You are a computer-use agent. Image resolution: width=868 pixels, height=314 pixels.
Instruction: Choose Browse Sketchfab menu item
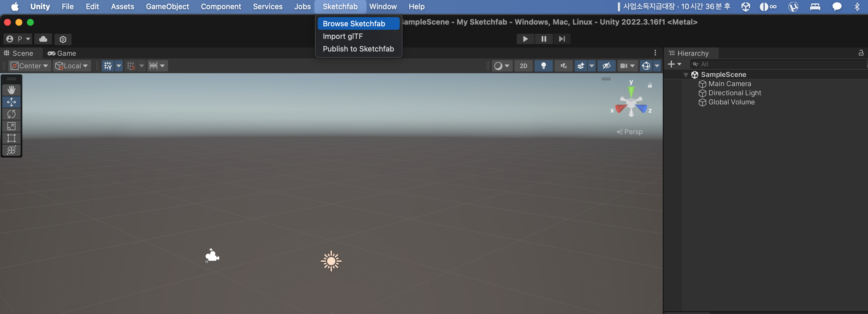click(x=358, y=23)
